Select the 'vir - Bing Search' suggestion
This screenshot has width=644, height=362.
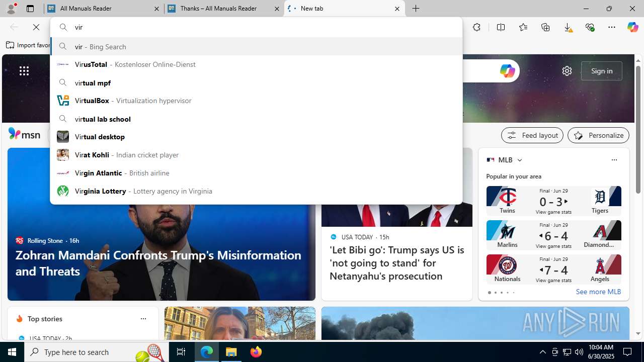[x=256, y=46]
